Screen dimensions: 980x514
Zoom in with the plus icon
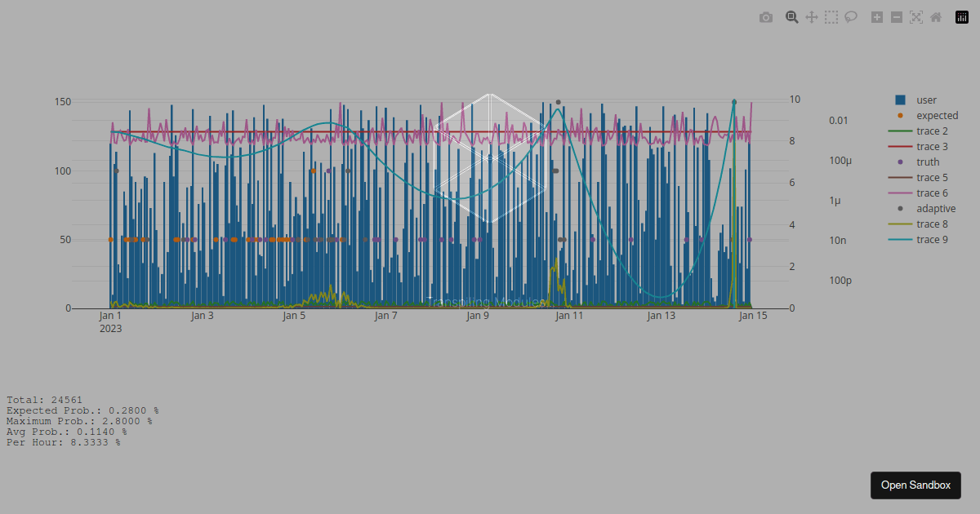point(876,17)
